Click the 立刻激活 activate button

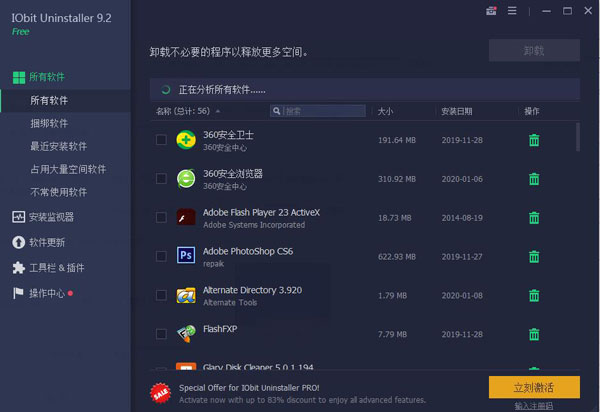pyautogui.click(x=534, y=387)
